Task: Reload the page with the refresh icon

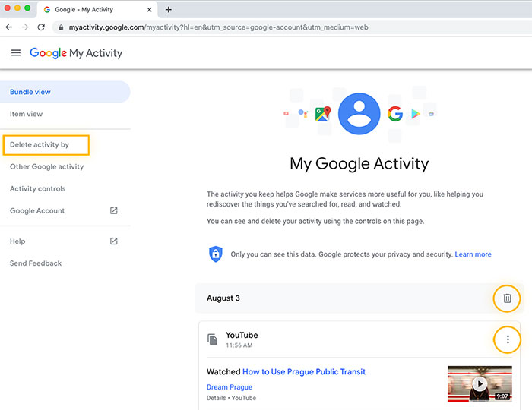Action: (x=41, y=27)
